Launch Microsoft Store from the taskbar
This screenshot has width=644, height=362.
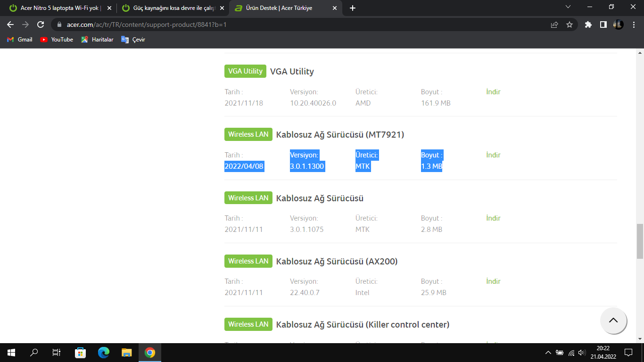80,353
